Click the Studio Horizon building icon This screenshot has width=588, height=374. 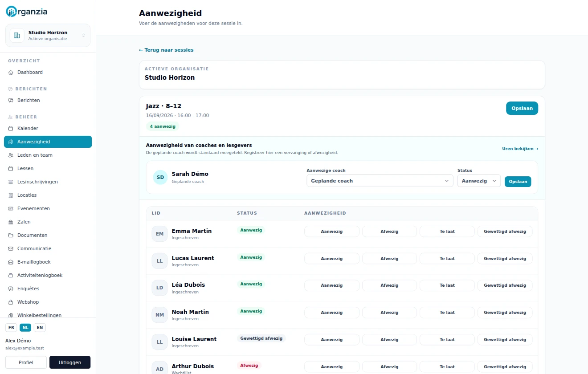pyautogui.click(x=17, y=35)
